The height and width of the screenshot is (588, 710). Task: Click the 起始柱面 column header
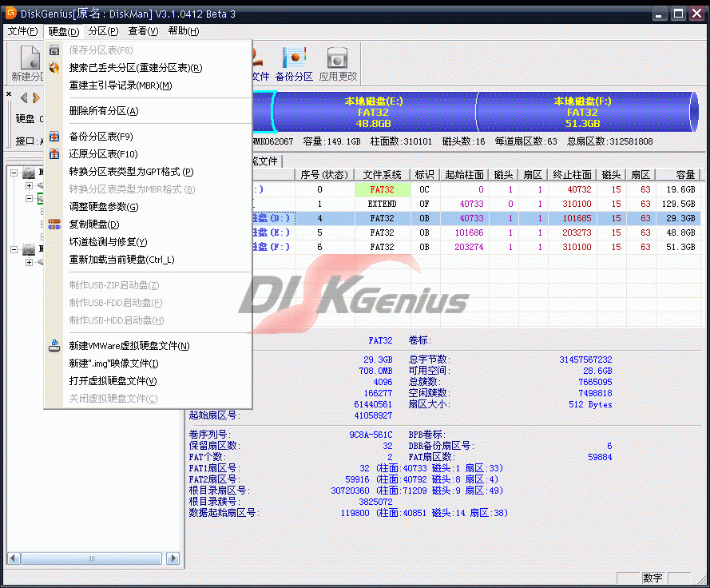pyautogui.click(x=465, y=175)
